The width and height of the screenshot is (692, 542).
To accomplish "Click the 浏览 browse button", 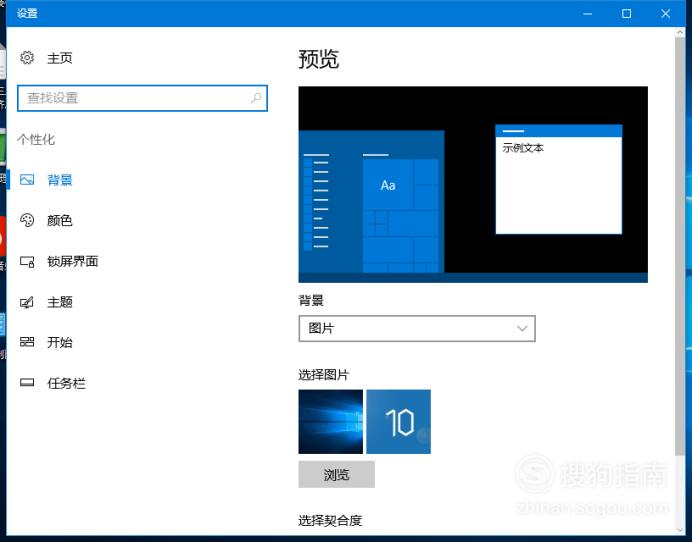I will 336,474.
